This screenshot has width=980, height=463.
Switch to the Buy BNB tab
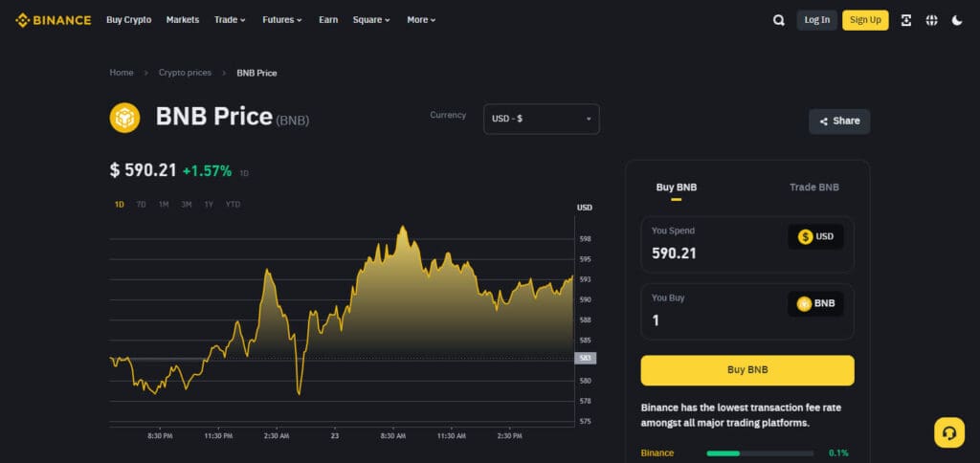(677, 187)
